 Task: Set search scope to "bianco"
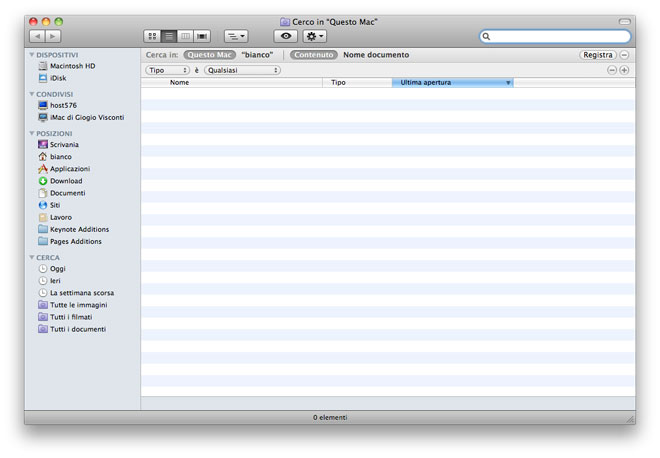pos(257,55)
